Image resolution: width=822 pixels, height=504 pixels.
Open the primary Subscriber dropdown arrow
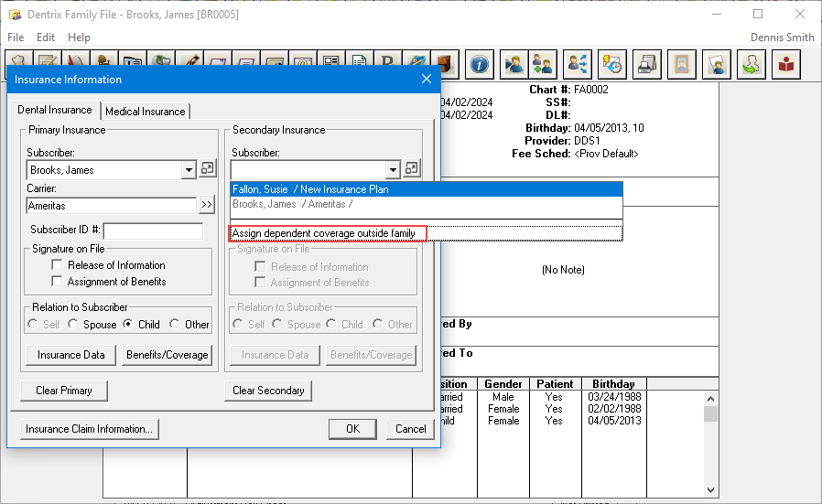(189, 169)
